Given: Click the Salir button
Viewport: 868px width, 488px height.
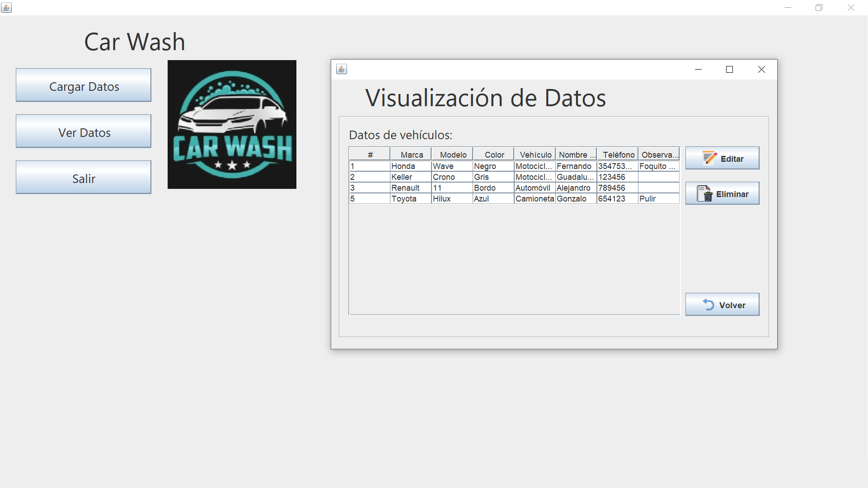Looking at the screenshot, I should [x=84, y=178].
